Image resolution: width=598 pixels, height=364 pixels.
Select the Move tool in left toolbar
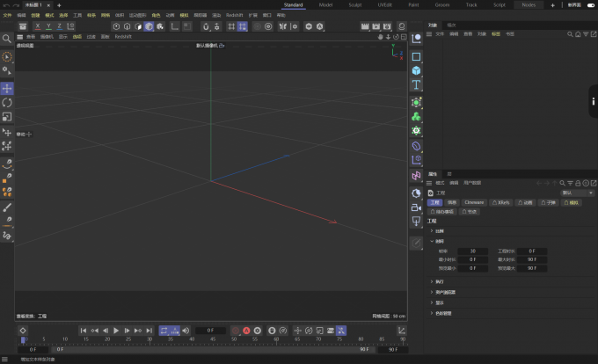pos(7,89)
